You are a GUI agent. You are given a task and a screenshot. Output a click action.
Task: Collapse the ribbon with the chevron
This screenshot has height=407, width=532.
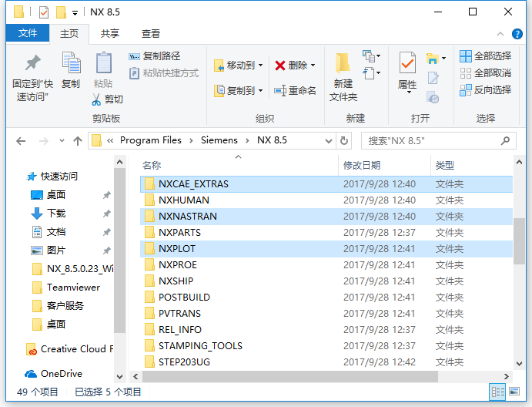(500, 34)
